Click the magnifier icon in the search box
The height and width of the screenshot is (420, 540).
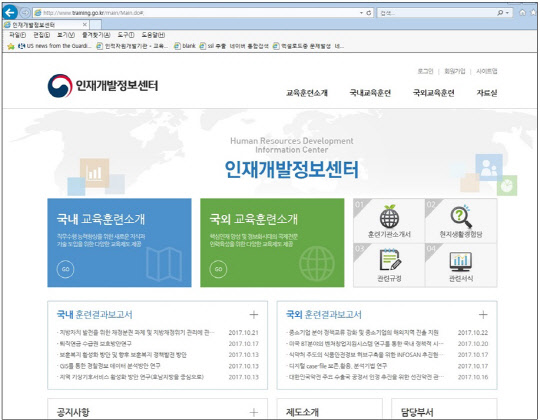pyautogui.click(x=500, y=13)
